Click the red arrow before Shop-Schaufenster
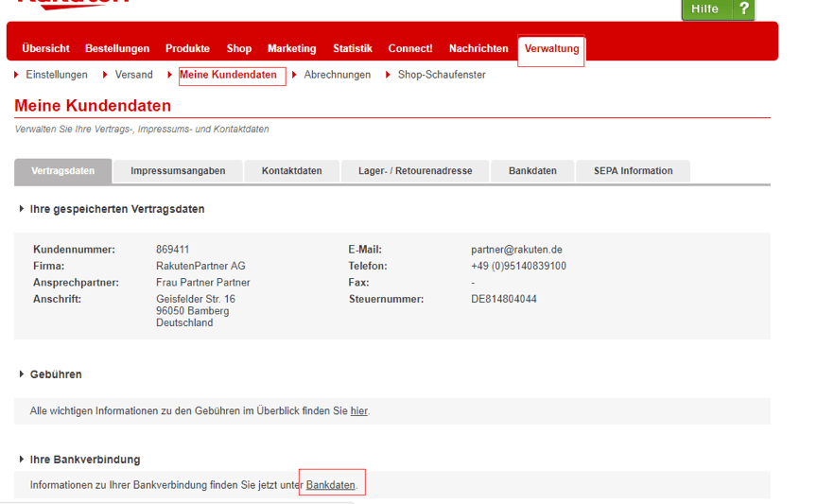This screenshot has width=817, height=504. 389,75
